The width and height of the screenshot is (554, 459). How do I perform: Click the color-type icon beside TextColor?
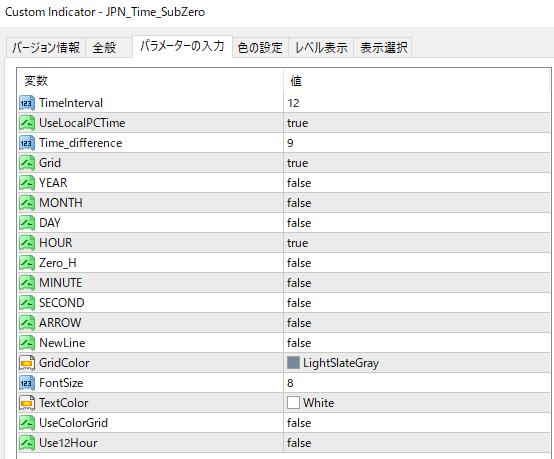pos(27,403)
